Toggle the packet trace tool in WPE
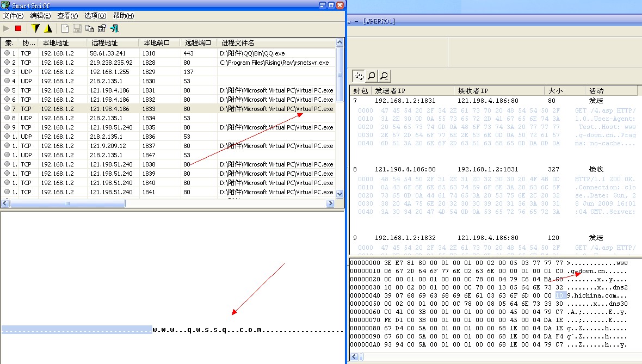 [x=359, y=76]
